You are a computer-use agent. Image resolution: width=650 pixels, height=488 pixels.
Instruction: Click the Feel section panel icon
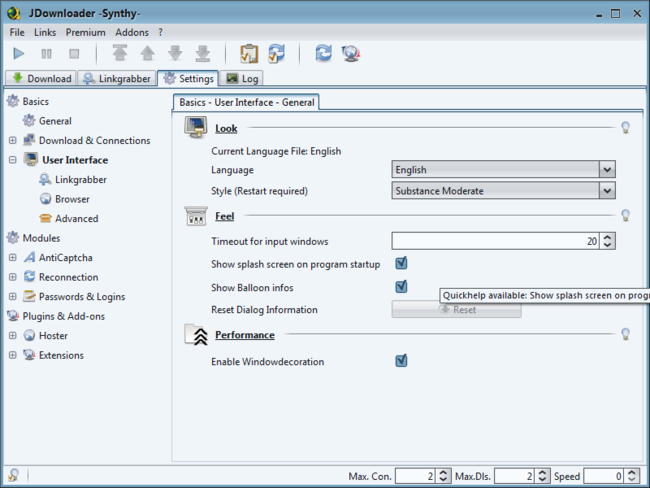pyautogui.click(x=196, y=216)
